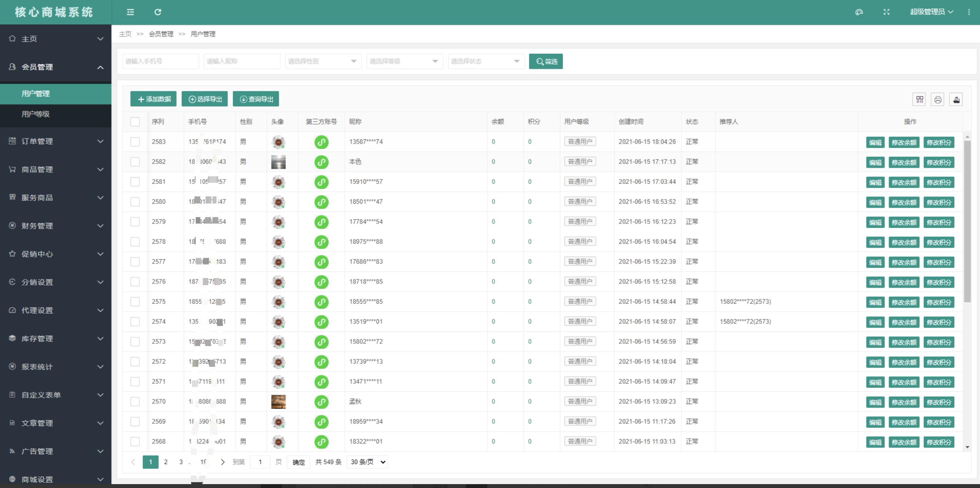This screenshot has height=488, width=980.
Task: Open the vertical more-options dots icon
Action: coord(969,12)
